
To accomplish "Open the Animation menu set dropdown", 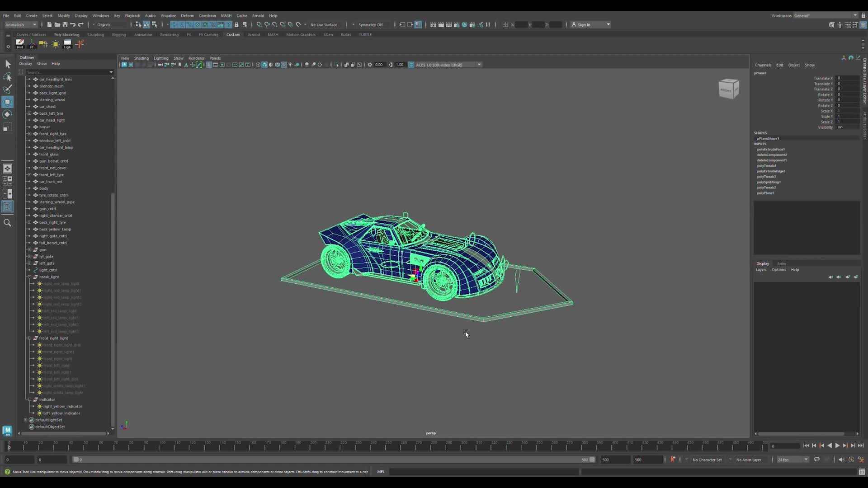I will 20,24.
